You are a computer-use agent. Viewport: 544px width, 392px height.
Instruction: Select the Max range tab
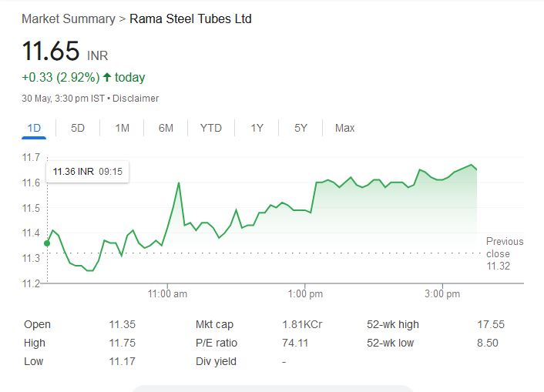tap(344, 128)
